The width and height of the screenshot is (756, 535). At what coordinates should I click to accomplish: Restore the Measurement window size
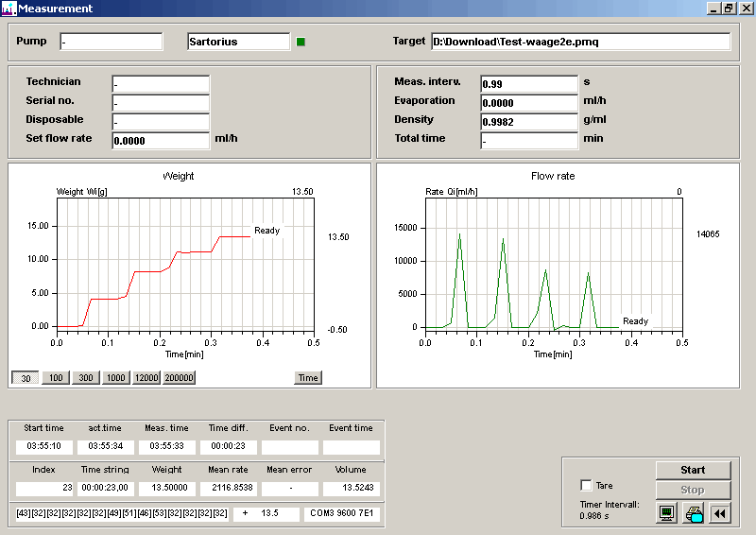tap(729, 9)
